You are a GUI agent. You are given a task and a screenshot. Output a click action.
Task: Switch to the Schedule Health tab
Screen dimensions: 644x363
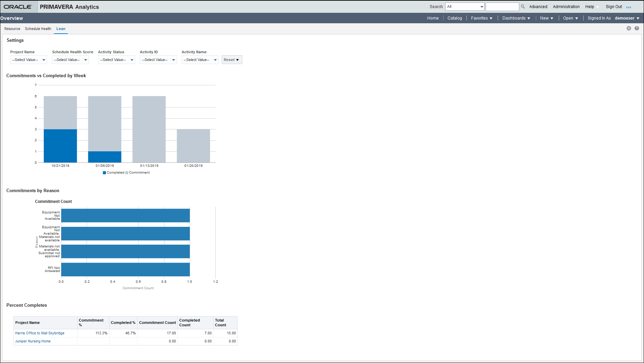38,29
